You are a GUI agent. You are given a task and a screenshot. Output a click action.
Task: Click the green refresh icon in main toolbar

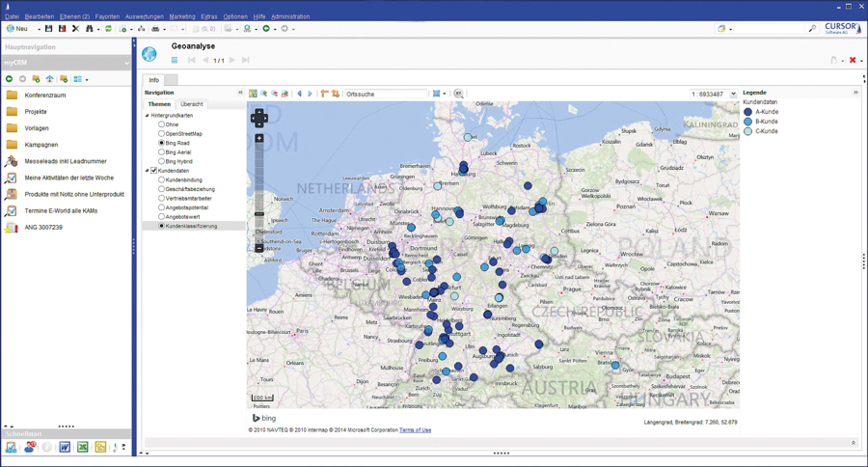(108, 29)
